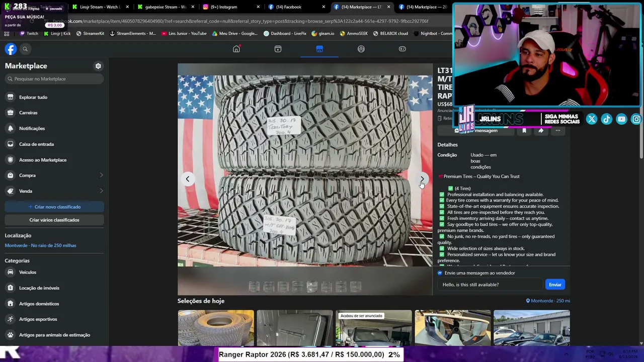
Task: Click the Artigos esportivos icon
Action: 10,319
